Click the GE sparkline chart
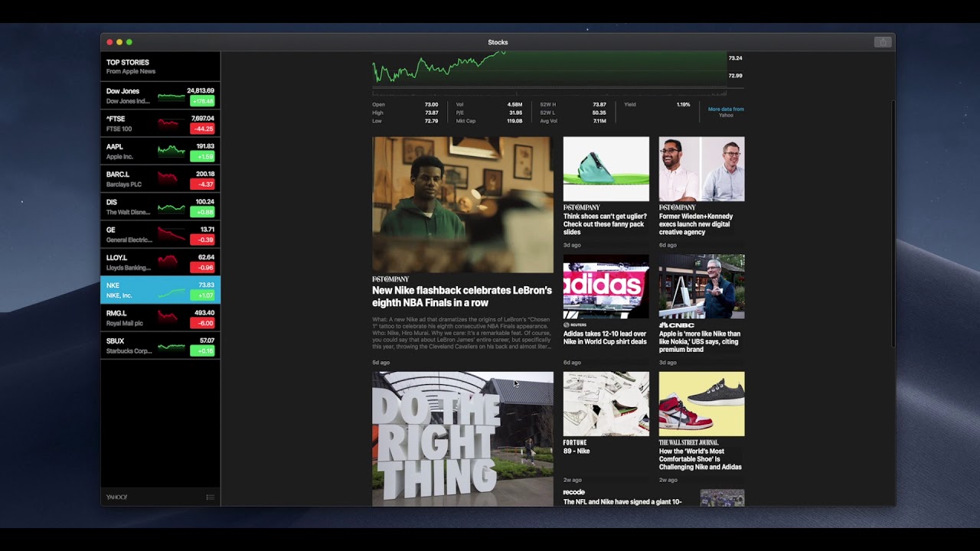Image resolution: width=980 pixels, height=551 pixels. [x=171, y=235]
